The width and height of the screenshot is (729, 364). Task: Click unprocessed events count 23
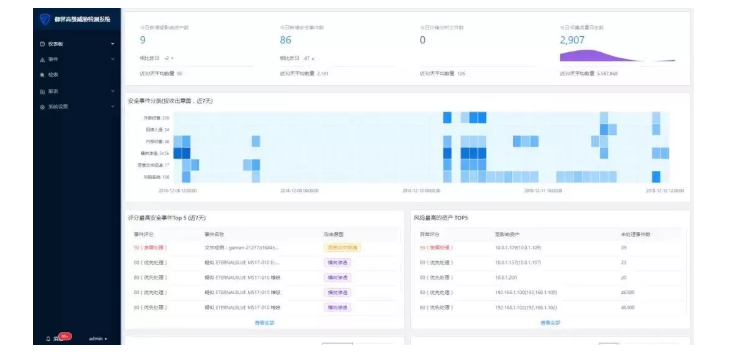pos(623,263)
